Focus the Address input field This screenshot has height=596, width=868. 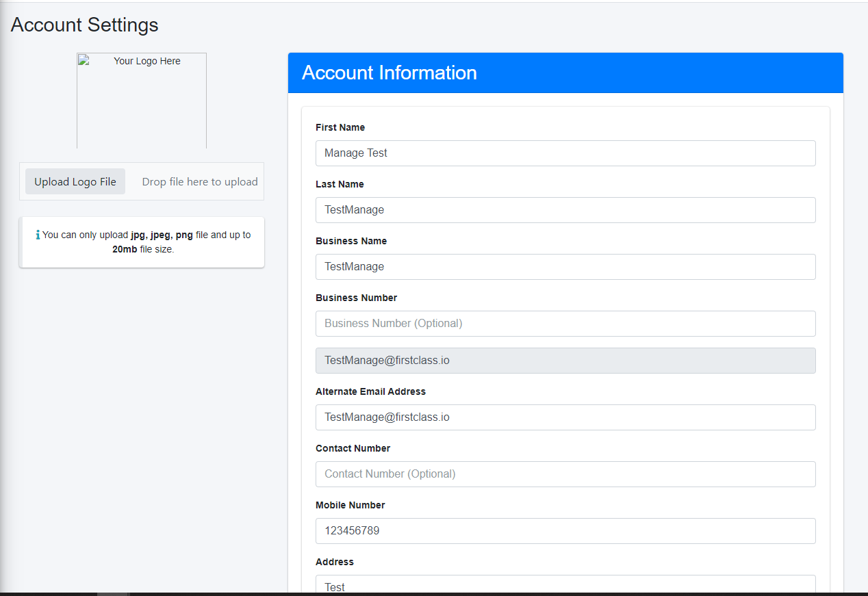click(565, 585)
